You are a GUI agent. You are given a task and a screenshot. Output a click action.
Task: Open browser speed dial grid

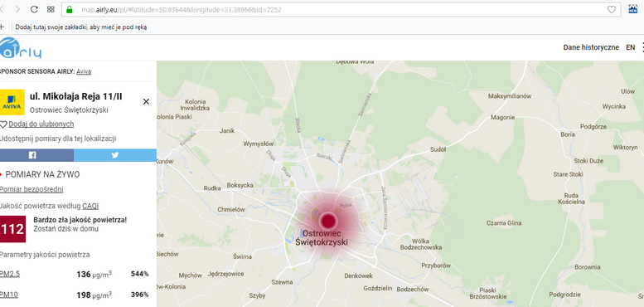point(51,9)
